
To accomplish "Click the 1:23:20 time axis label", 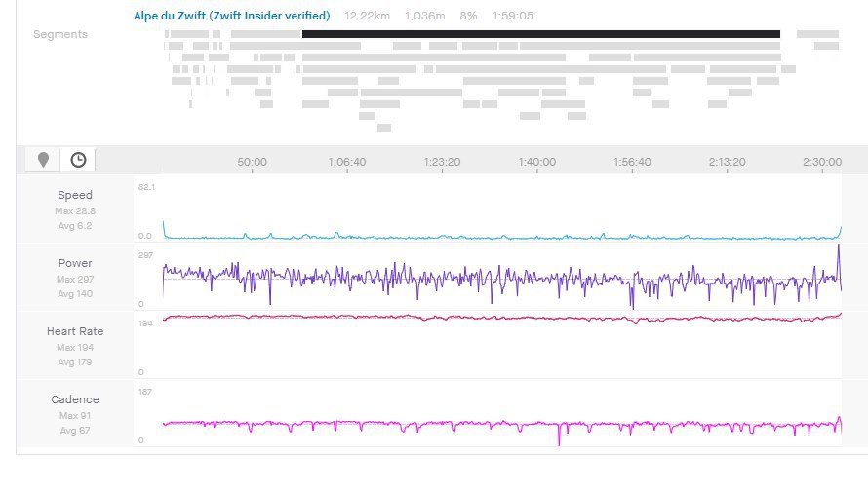I will [x=442, y=162].
